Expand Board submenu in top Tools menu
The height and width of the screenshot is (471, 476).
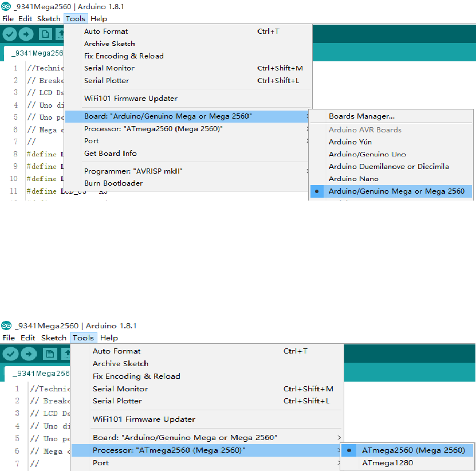point(188,116)
